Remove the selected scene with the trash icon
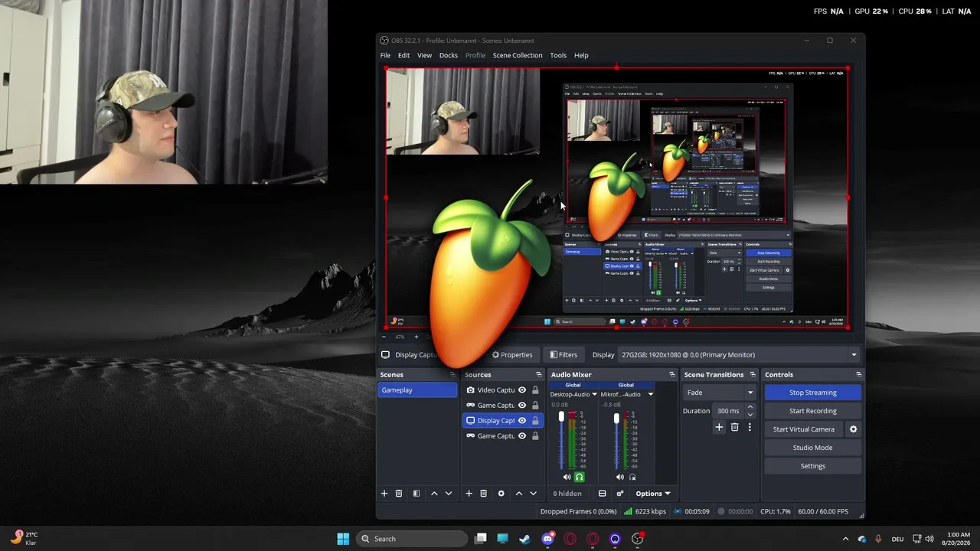 tap(399, 494)
